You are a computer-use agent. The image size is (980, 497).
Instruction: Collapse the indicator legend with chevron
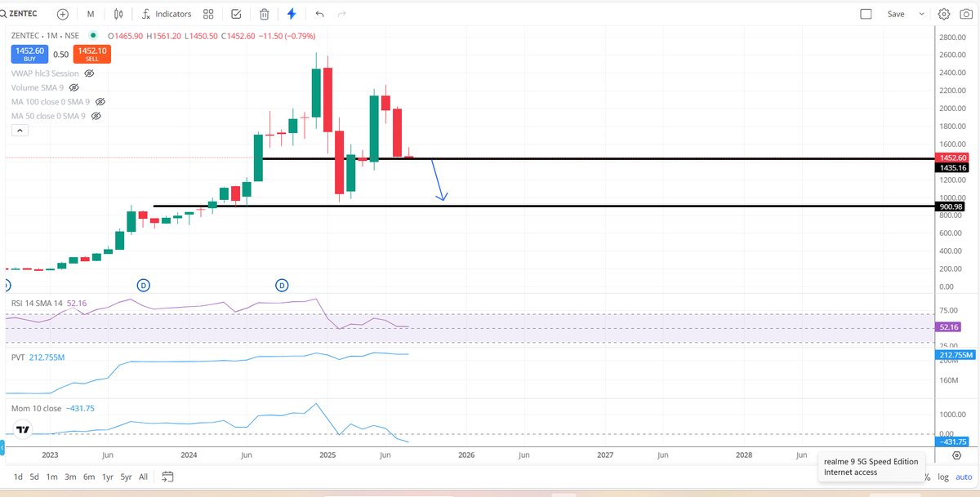click(x=20, y=131)
